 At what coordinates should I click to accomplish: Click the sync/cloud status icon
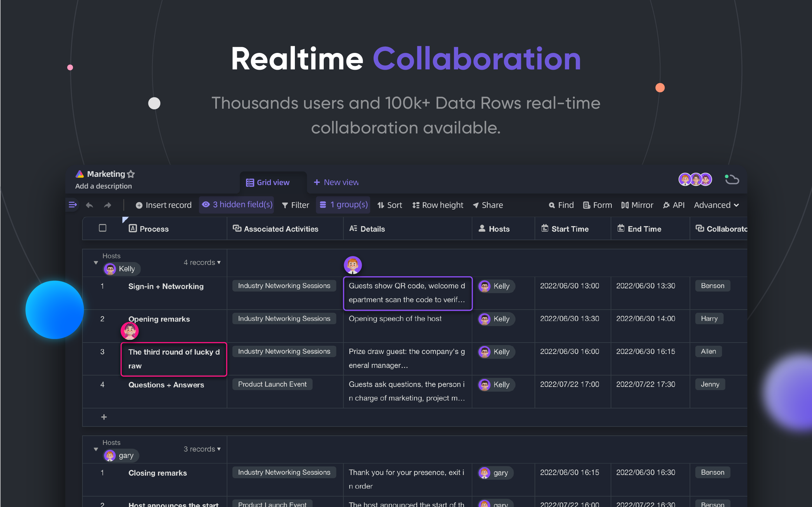click(x=731, y=179)
